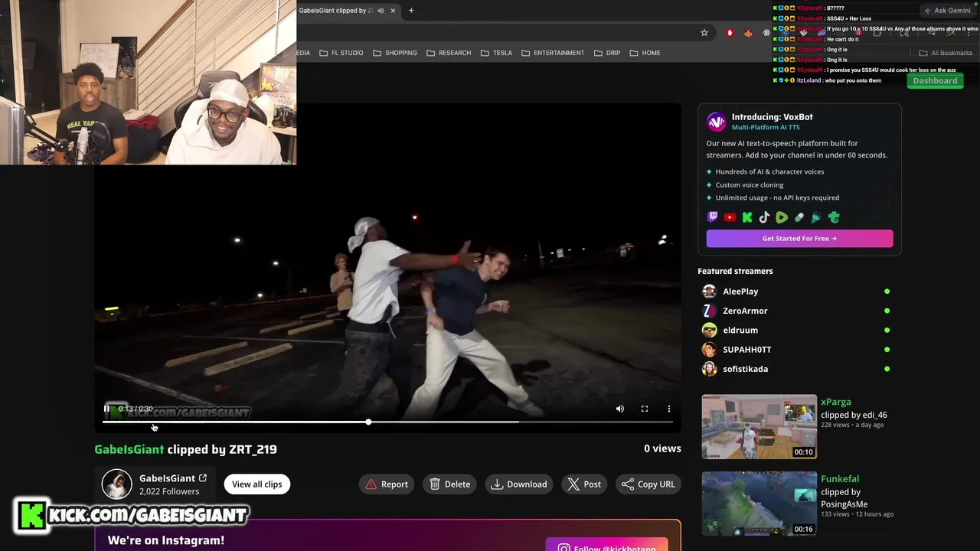Mute the clip using the volume icon
The width and height of the screenshot is (980, 551).
click(620, 409)
